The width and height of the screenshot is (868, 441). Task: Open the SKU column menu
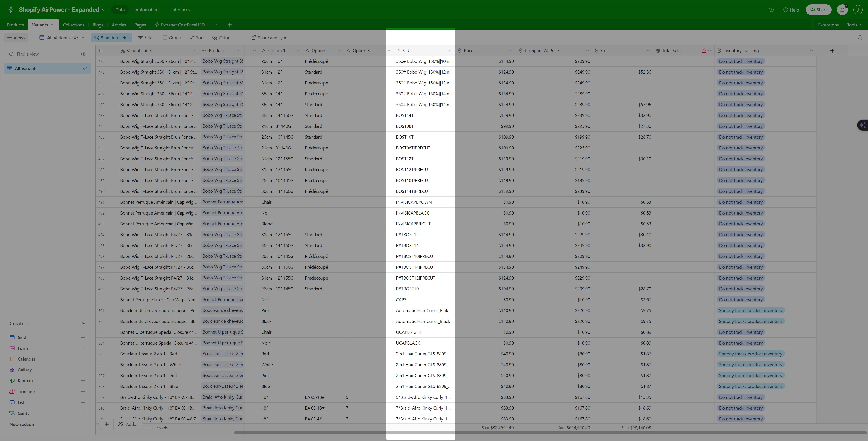coord(450,51)
